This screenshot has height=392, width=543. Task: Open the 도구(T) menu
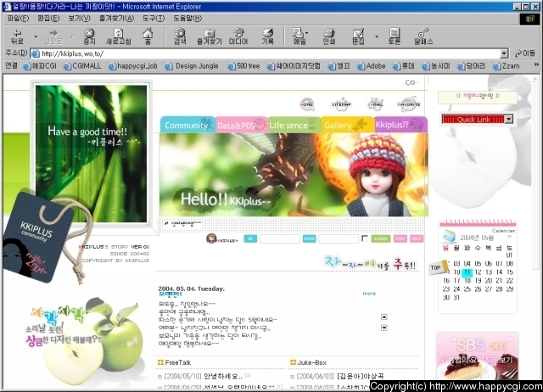154,19
